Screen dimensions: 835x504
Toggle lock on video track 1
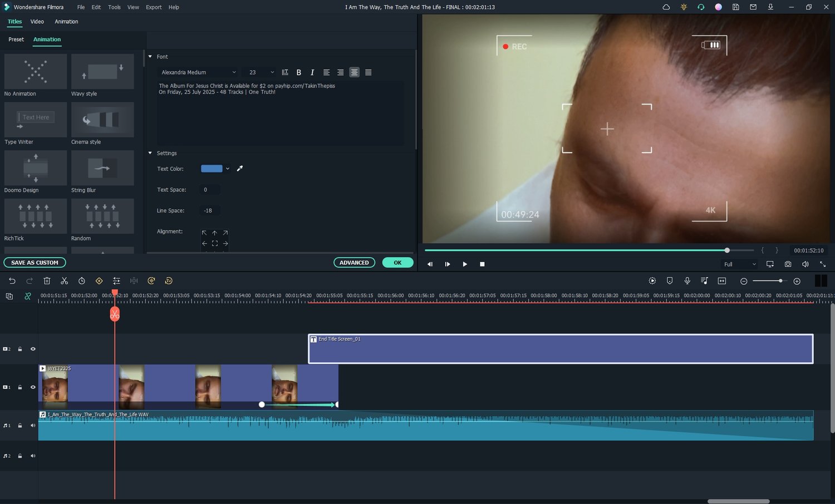20,387
